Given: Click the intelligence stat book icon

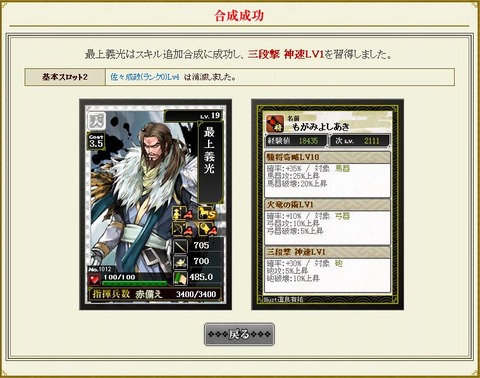Looking at the screenshot, I should tap(180, 278).
